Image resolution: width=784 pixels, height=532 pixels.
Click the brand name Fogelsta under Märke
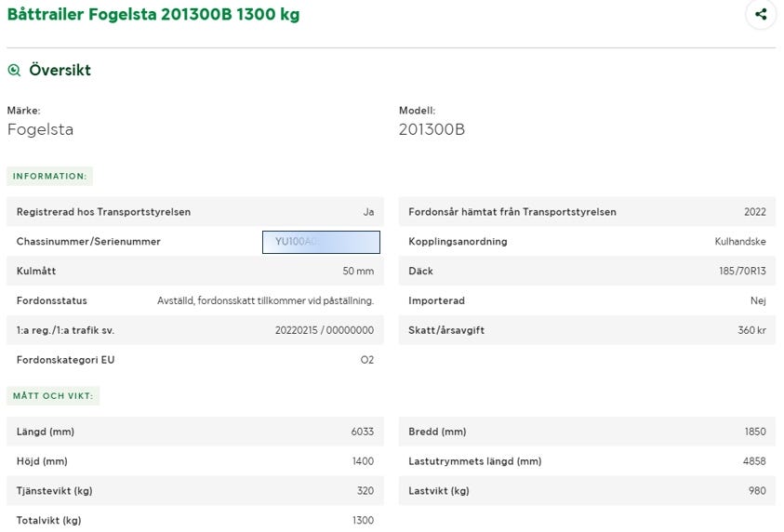40,130
